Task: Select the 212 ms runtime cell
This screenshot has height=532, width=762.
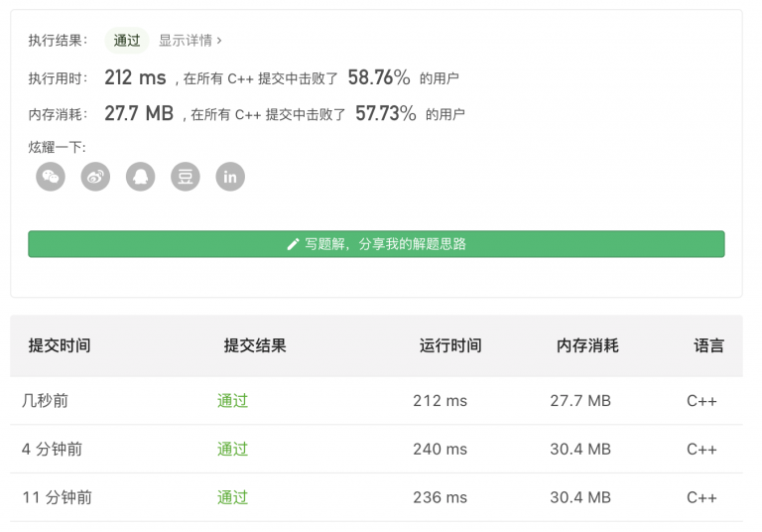Action: click(440, 401)
